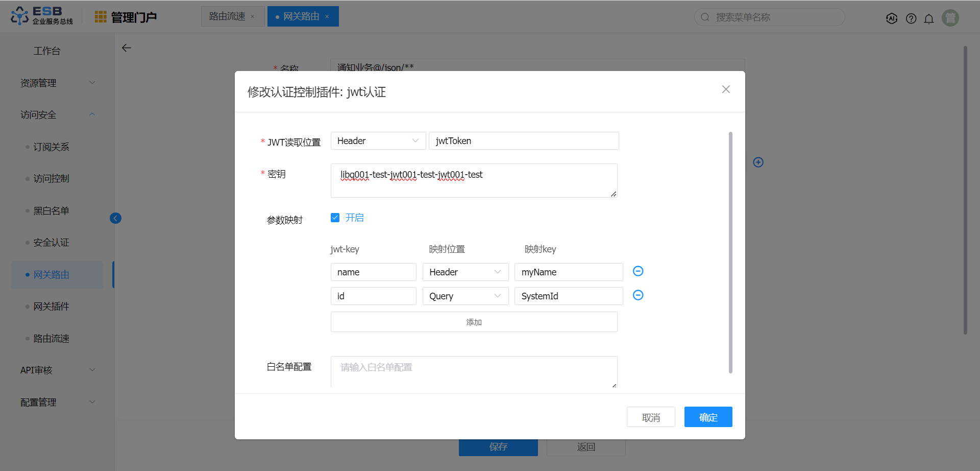Collapse the sidebar with arrow handle
Viewport: 980px width, 471px height.
click(x=116, y=219)
